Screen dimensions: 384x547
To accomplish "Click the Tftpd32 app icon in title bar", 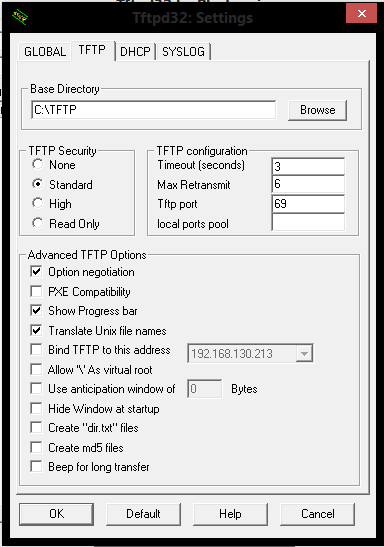I will pyautogui.click(x=20, y=17).
